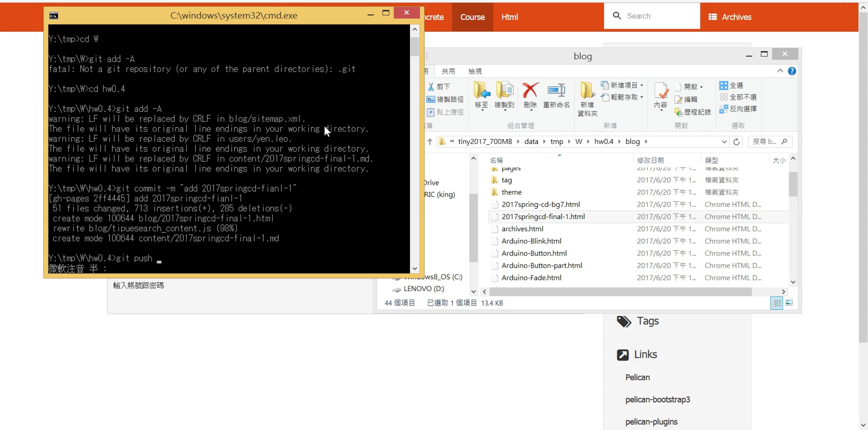Click the Explorer help question mark icon
The image size is (868, 430).
(x=792, y=71)
